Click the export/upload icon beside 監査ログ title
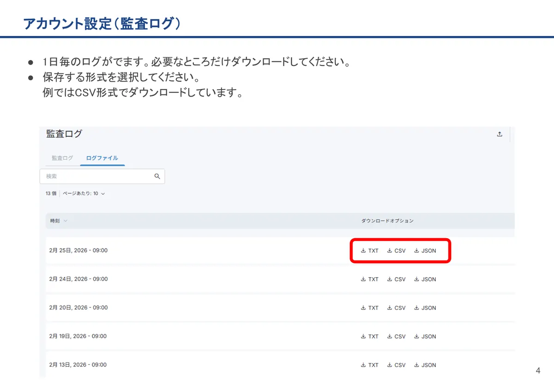 [500, 134]
